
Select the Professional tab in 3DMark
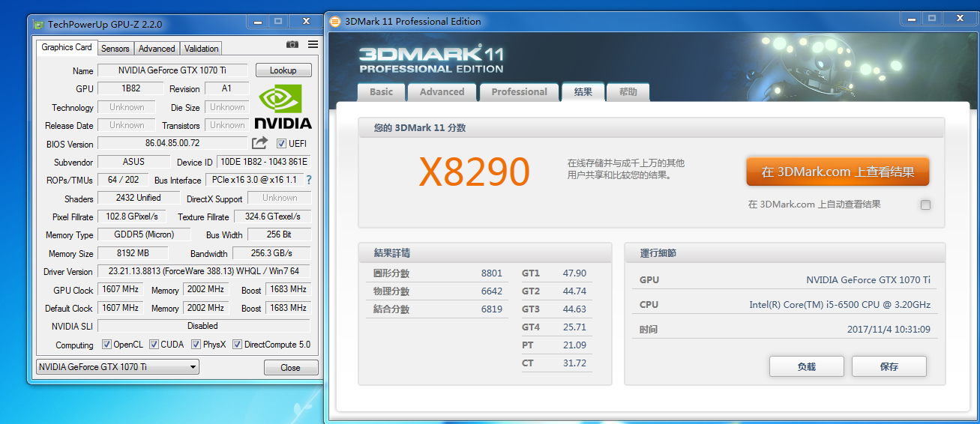tap(520, 92)
